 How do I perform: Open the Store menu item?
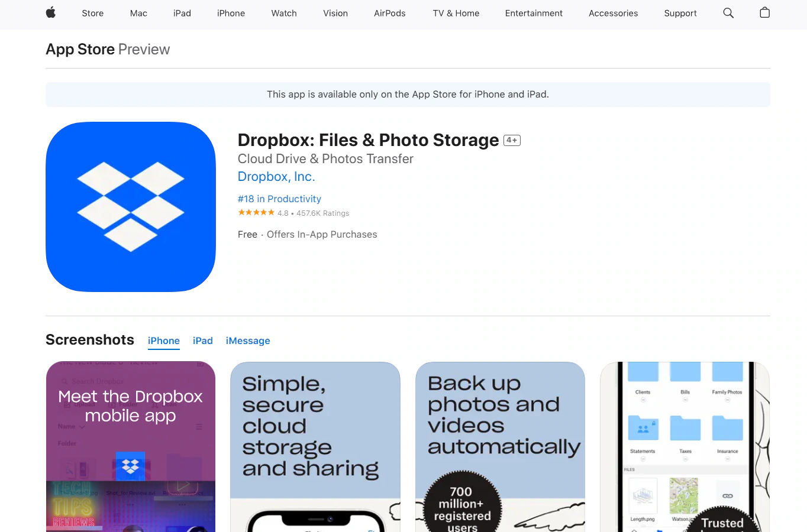coord(93,13)
